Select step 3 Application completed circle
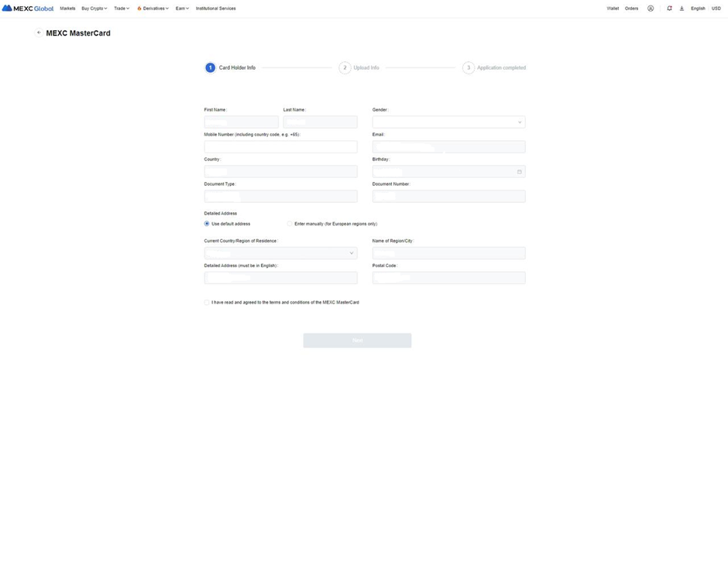This screenshot has width=728, height=583. pyautogui.click(x=468, y=68)
